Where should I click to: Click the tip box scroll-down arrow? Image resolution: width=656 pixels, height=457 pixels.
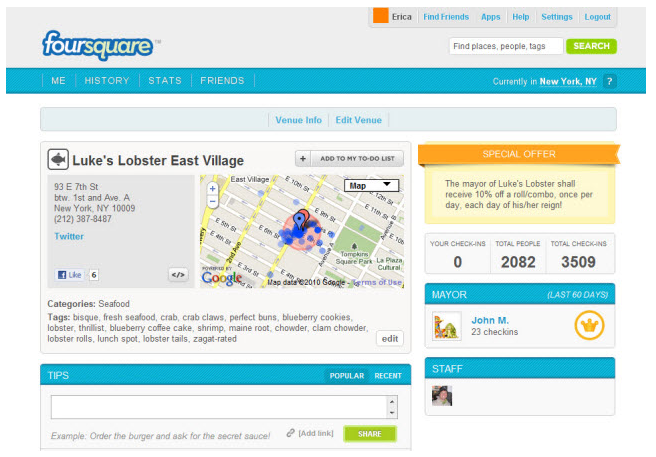pyautogui.click(x=392, y=413)
